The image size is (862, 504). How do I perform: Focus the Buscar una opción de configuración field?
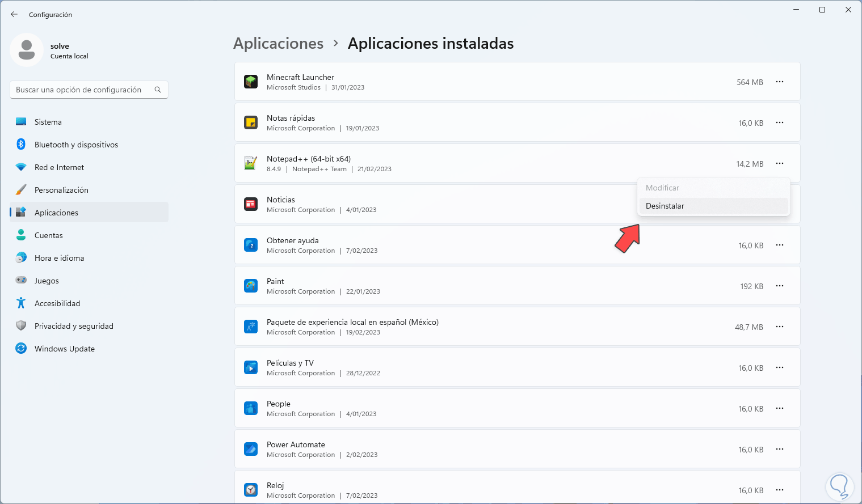tap(89, 90)
